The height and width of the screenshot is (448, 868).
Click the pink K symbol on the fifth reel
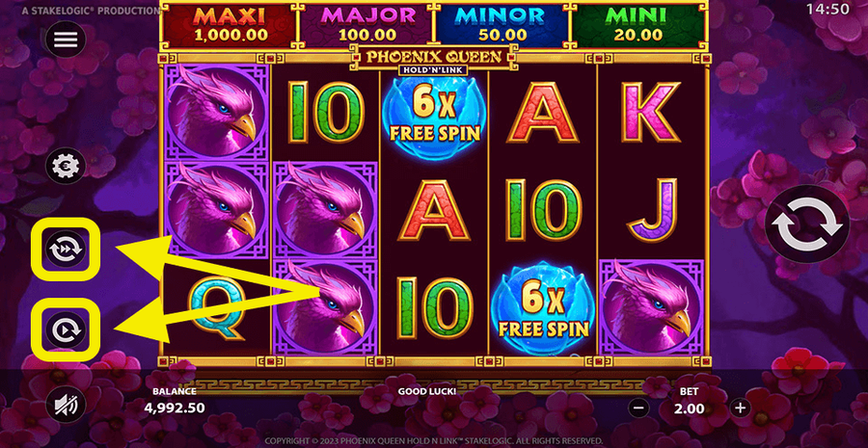[x=652, y=113]
